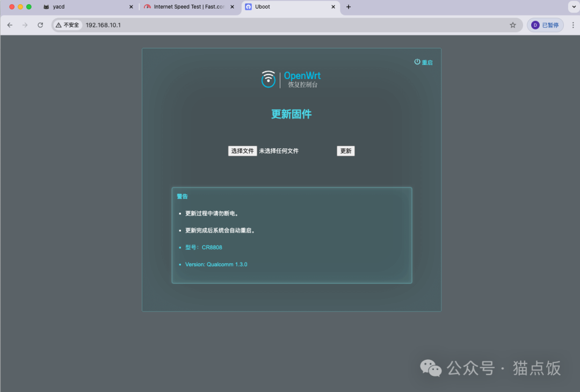Screen dimensions: 580x392
Task: Click the 恢复控制台 subtitle text
Action: pyautogui.click(x=302, y=85)
